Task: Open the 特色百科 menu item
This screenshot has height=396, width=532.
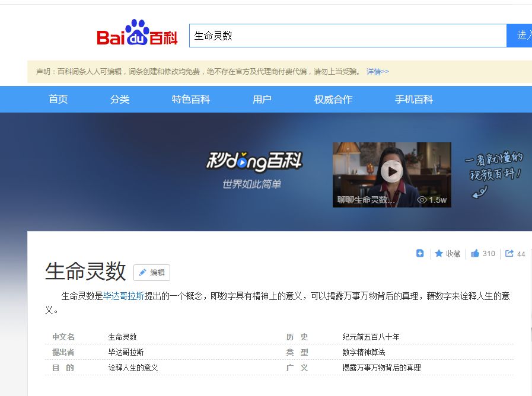Action: [191, 99]
